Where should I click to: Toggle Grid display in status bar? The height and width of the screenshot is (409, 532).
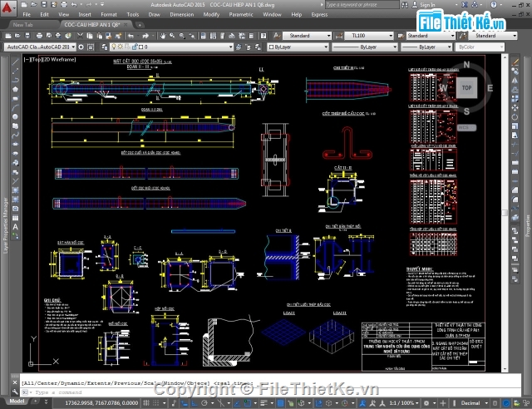(x=146, y=403)
